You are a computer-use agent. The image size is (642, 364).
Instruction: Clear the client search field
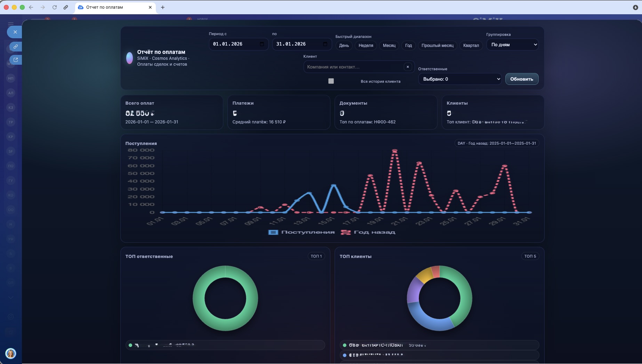(x=408, y=67)
